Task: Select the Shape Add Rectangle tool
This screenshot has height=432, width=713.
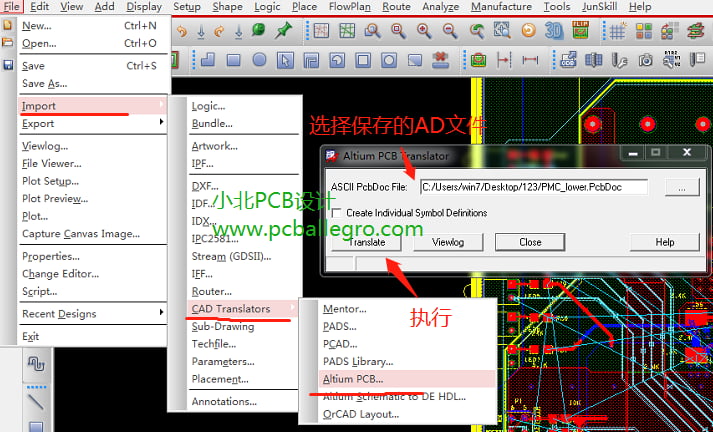Action: click(x=234, y=60)
